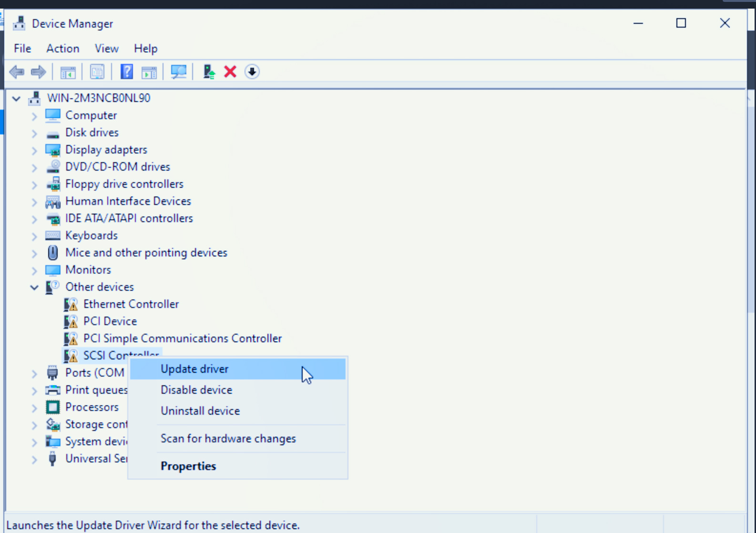Viewport: 756px width, 533px height.
Task: Click the red X uninstall device icon
Action: pos(230,72)
